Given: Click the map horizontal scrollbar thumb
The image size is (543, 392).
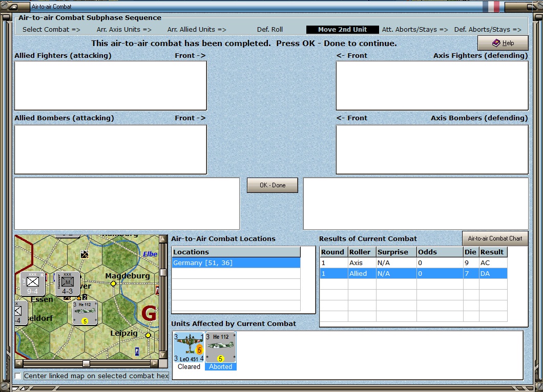Looking at the screenshot, I should pos(86,363).
